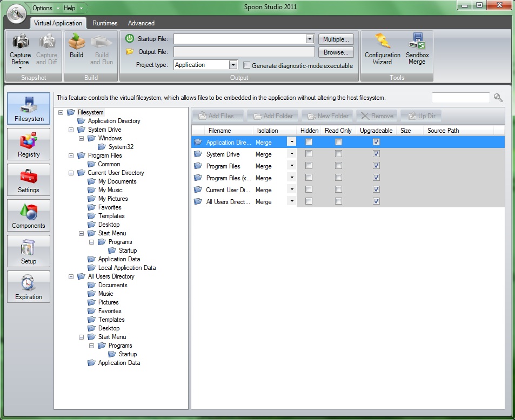Open Isolation dropdown for Program Files row
The height and width of the screenshot is (420, 515).
(x=292, y=165)
